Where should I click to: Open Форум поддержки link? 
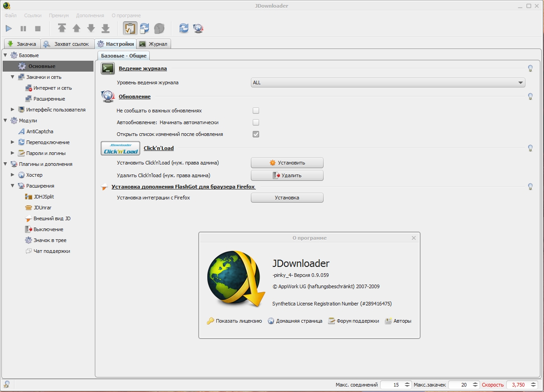(353, 321)
